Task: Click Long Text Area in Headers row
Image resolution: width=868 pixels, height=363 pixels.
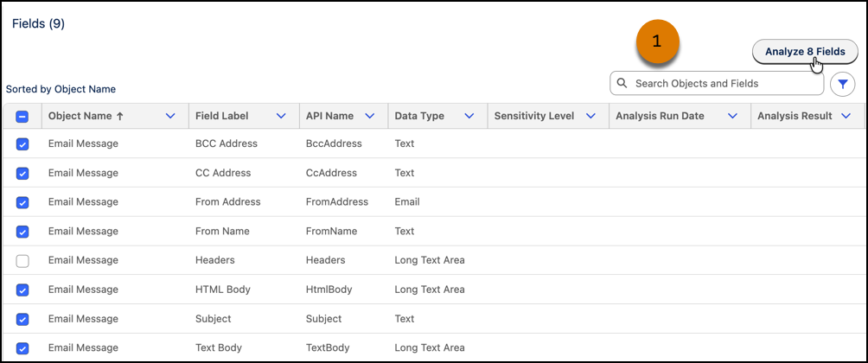Action: point(430,260)
